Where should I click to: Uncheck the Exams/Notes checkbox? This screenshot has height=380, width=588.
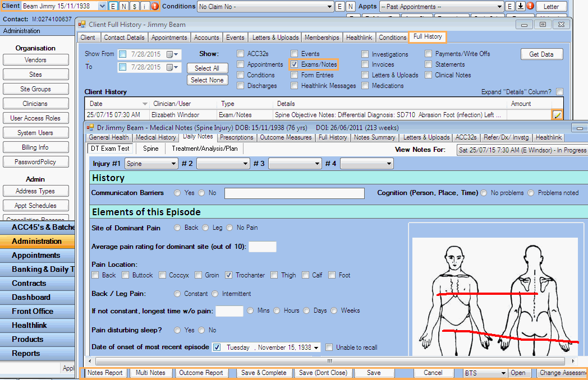click(x=295, y=64)
